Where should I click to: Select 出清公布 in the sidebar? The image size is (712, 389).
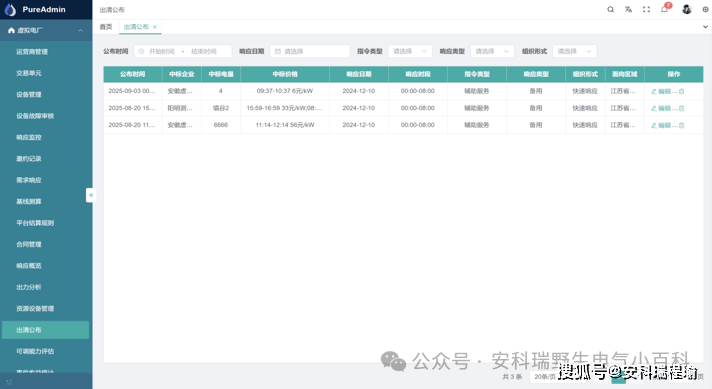click(x=45, y=330)
